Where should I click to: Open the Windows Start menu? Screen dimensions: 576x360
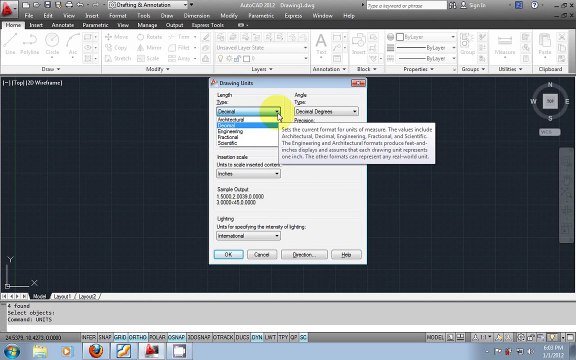pos(11,352)
